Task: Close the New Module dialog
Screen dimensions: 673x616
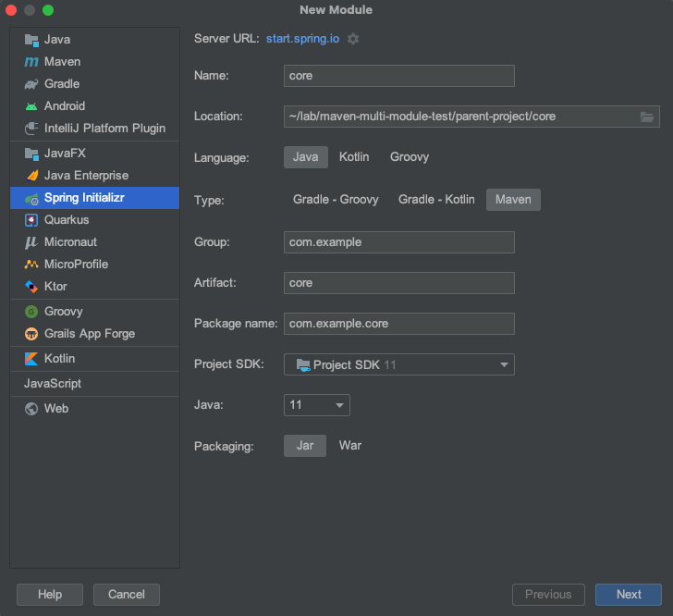Action: 11,10
